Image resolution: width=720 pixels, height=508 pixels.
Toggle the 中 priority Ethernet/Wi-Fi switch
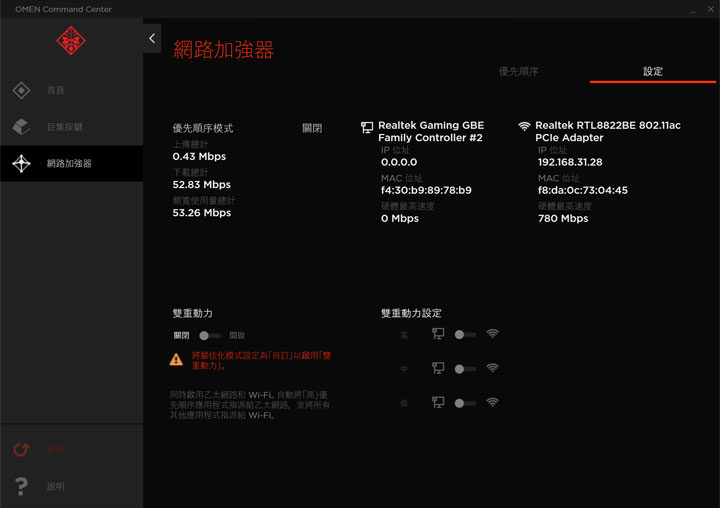(465, 369)
